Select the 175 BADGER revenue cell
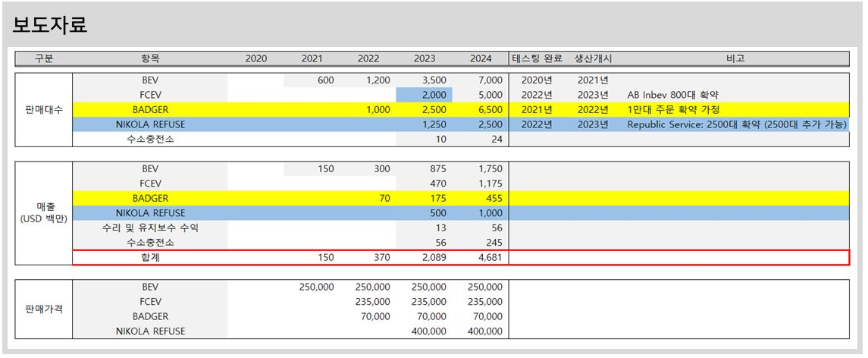This screenshot has height=358, width=868. [437, 198]
